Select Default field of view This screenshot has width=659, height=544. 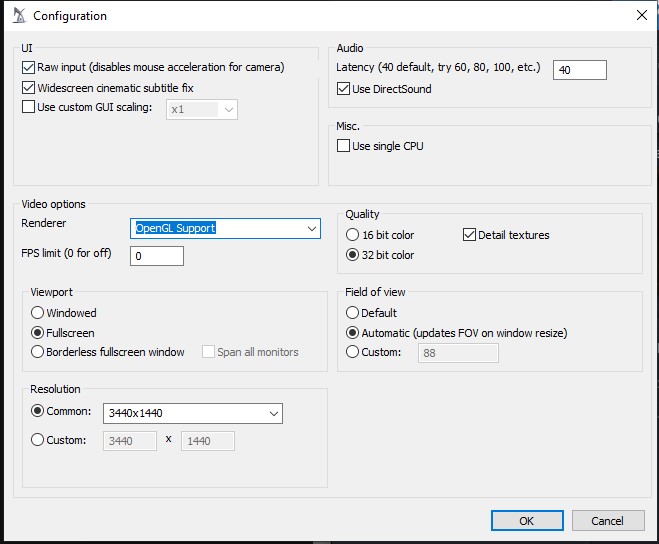[352, 313]
